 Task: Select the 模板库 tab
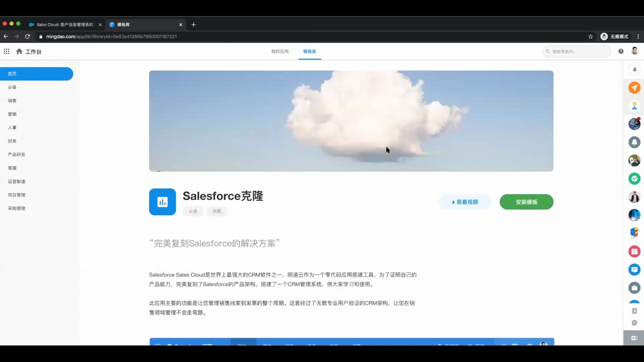(x=310, y=51)
